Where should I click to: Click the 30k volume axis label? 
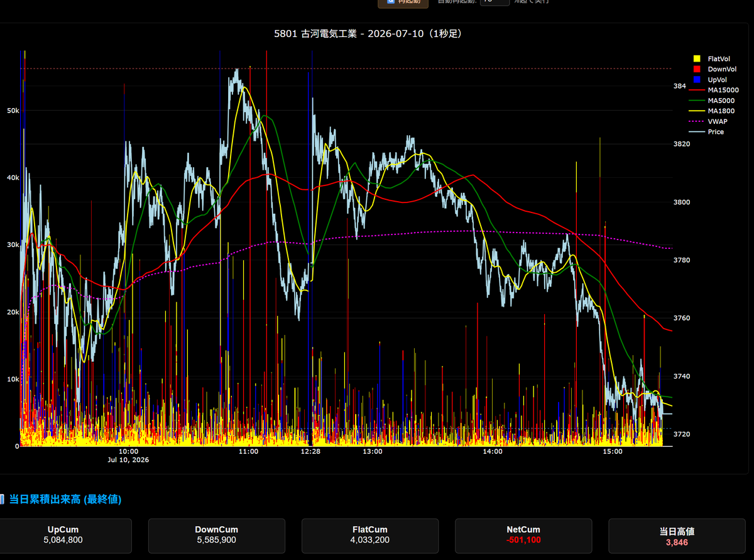pyautogui.click(x=13, y=245)
